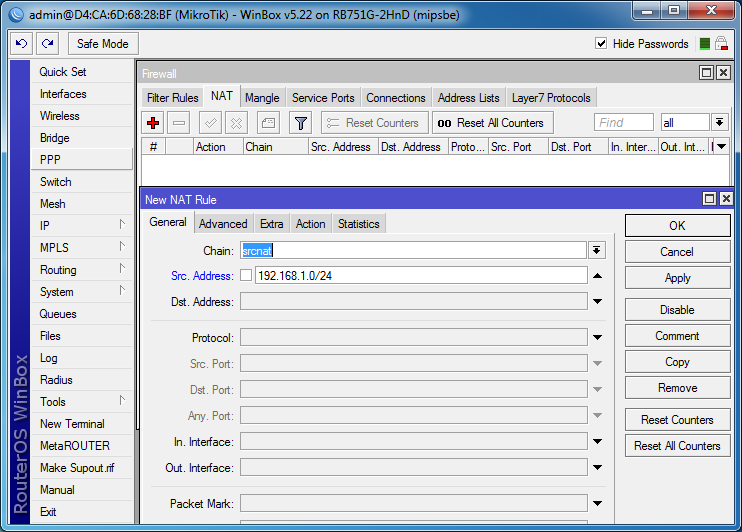Switch to the Filter Rules tab
Image resolution: width=742 pixels, height=532 pixels.
172,98
